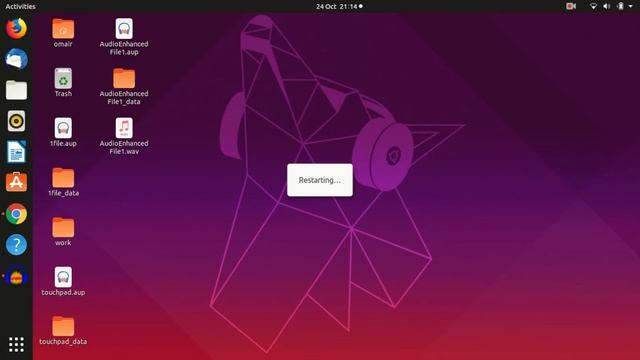640x360 pixels.
Task: Show Applications grid in the dock
Action: (x=16, y=344)
